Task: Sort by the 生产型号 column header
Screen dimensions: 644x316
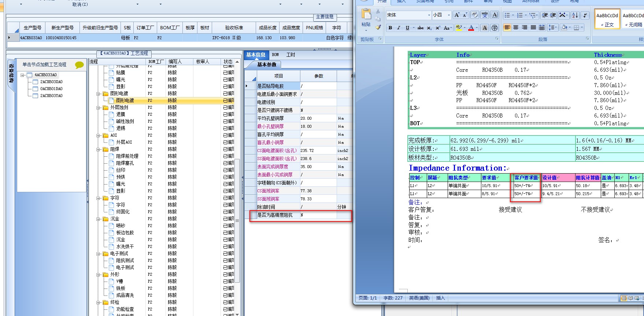Action: point(33,28)
